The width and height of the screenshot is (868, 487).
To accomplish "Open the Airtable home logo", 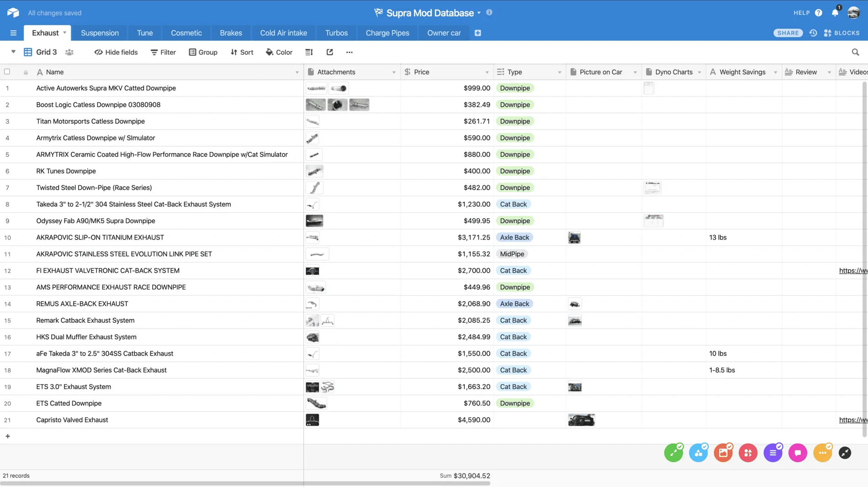I will coord(13,13).
